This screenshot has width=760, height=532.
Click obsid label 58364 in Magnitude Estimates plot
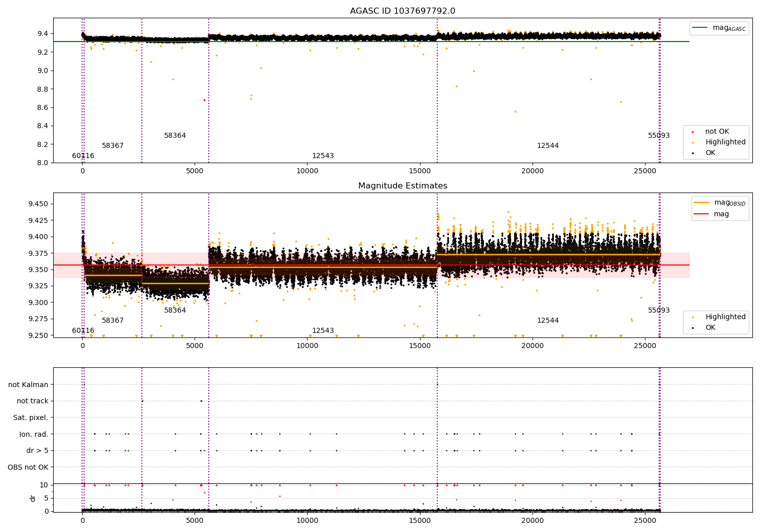[x=175, y=311]
